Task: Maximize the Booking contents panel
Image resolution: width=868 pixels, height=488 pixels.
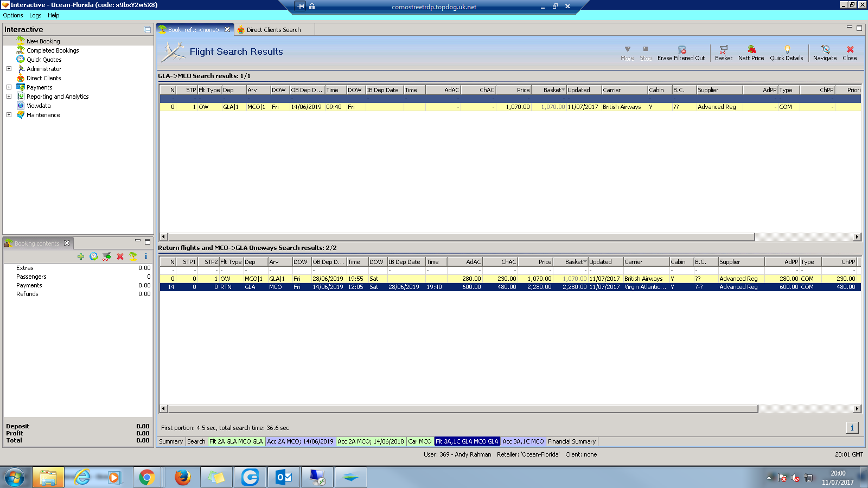Action: click(148, 241)
